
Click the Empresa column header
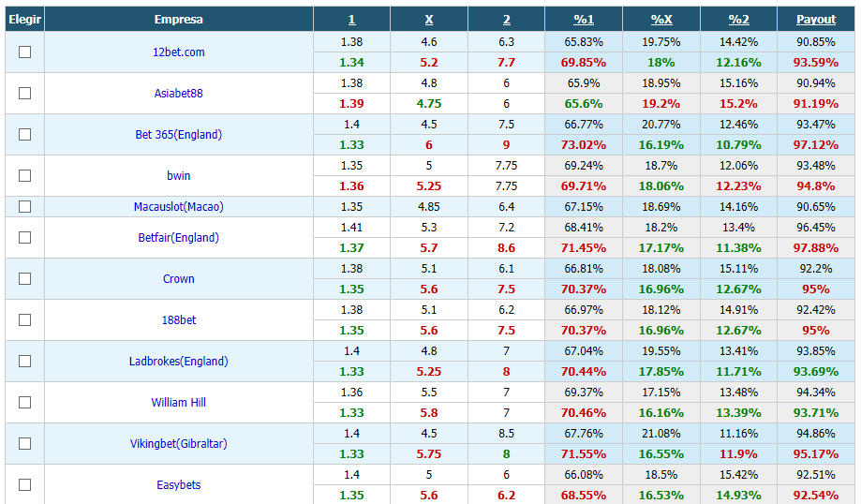(x=178, y=20)
